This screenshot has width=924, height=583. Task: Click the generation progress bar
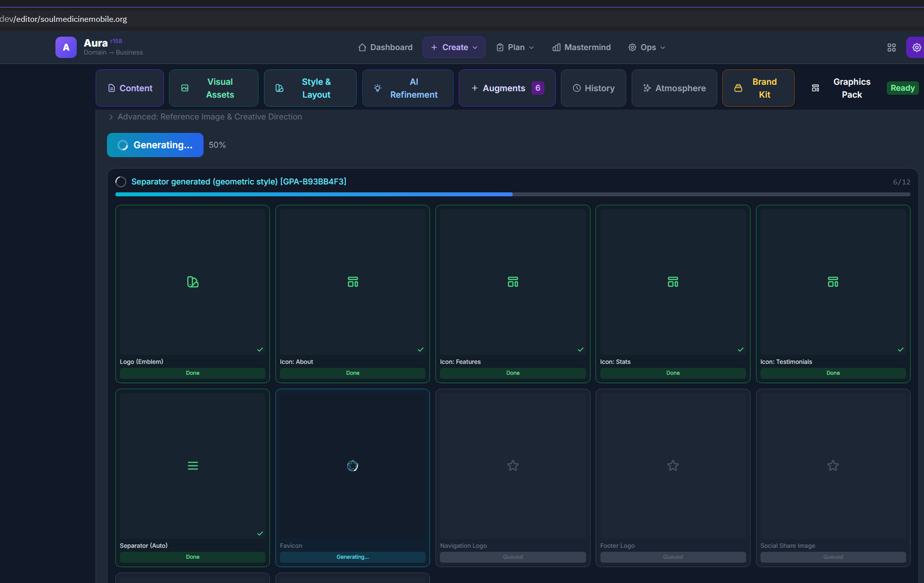(512, 194)
